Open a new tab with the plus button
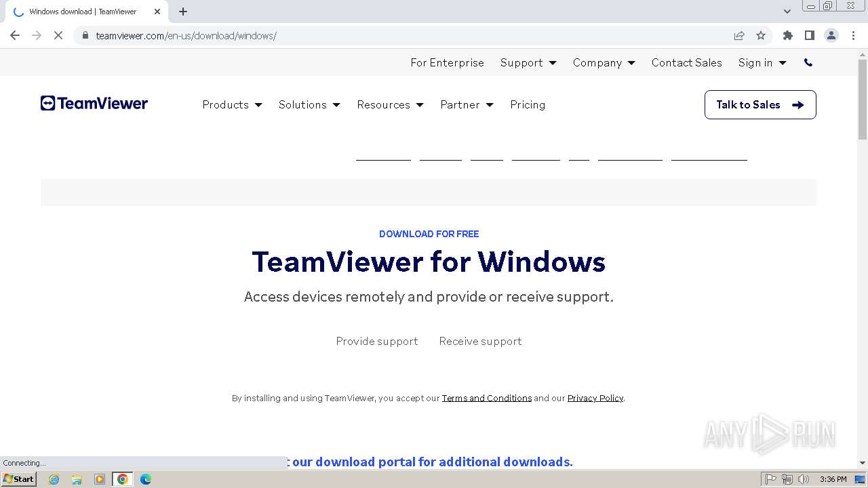Viewport: 868px width, 488px height. click(x=183, y=12)
